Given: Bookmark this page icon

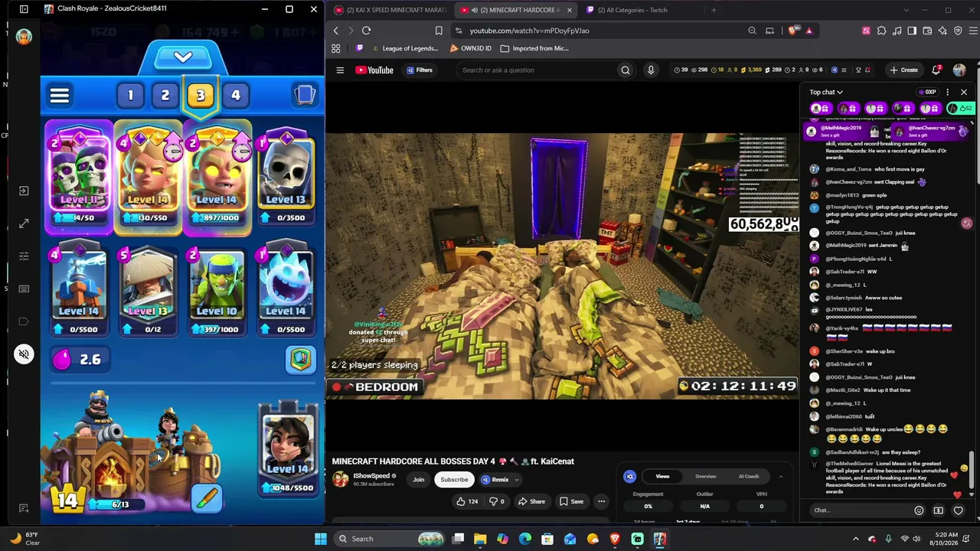Looking at the screenshot, I should tap(439, 31).
